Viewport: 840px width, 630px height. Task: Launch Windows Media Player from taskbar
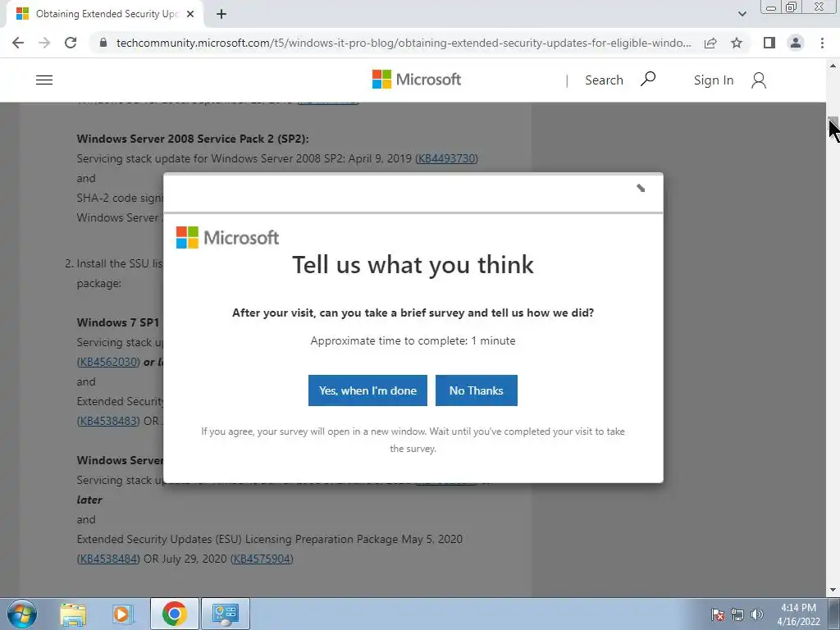click(x=122, y=614)
